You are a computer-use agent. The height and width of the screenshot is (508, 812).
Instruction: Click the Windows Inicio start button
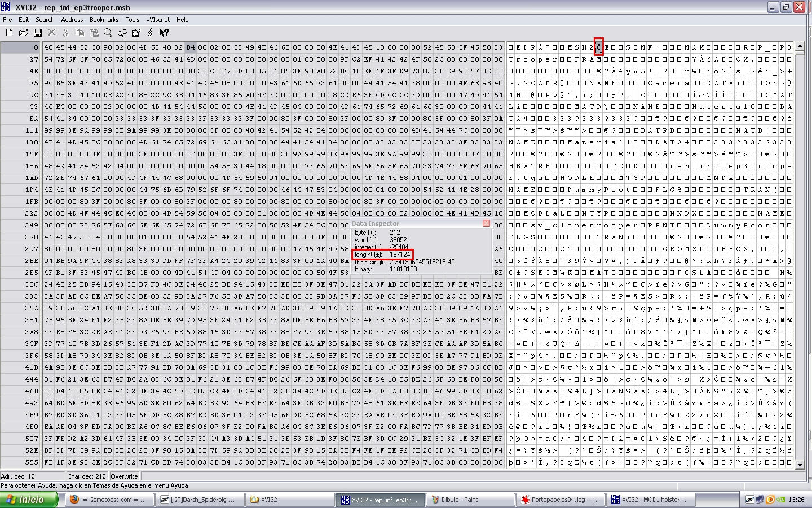pos(29,500)
